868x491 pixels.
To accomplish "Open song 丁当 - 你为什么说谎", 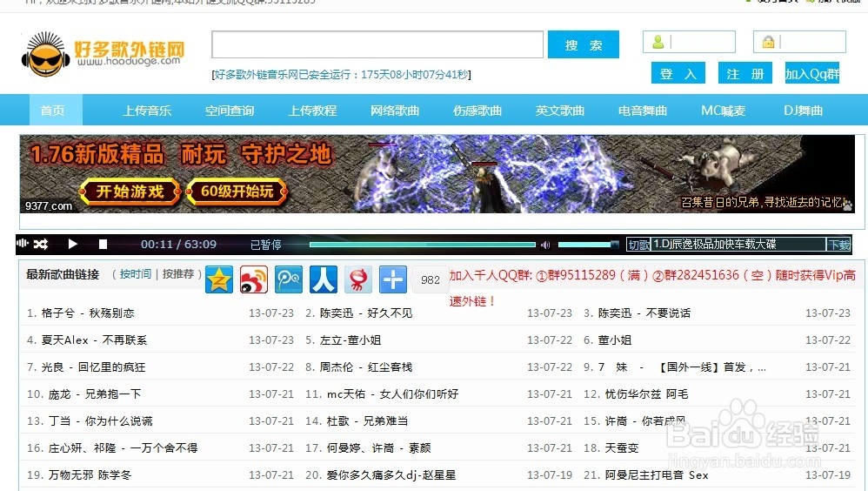I will tap(100, 421).
